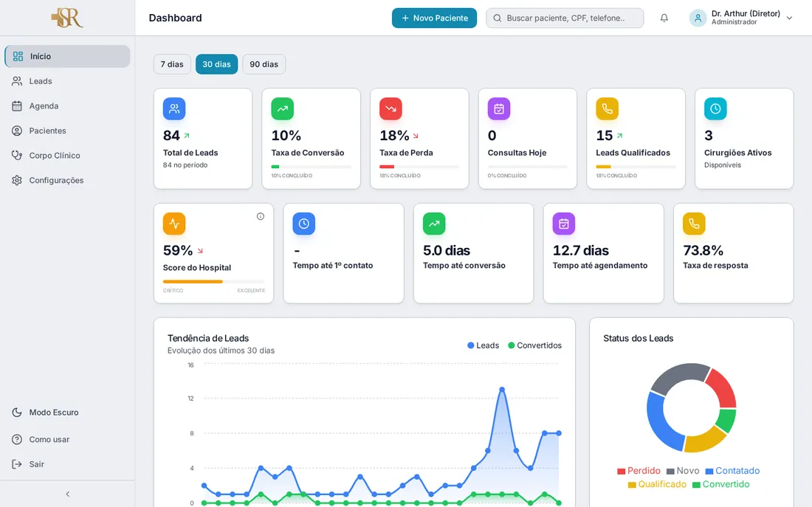The width and height of the screenshot is (812, 507).
Task: Open Agenda from sidebar
Action: pos(67,106)
